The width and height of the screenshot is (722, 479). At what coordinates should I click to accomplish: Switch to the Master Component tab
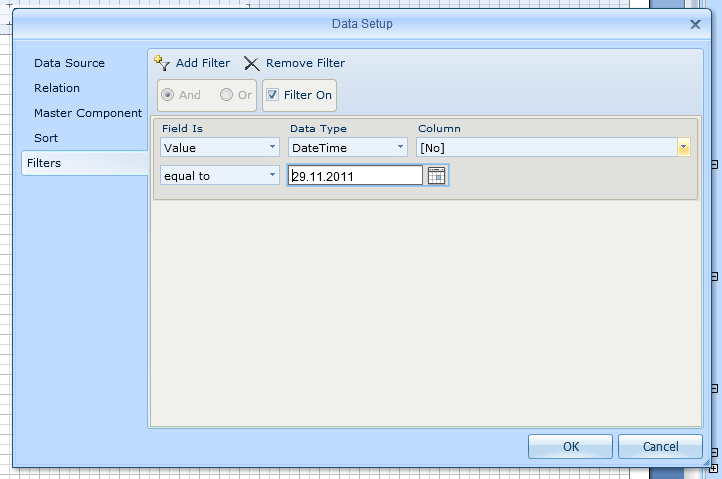coord(88,113)
